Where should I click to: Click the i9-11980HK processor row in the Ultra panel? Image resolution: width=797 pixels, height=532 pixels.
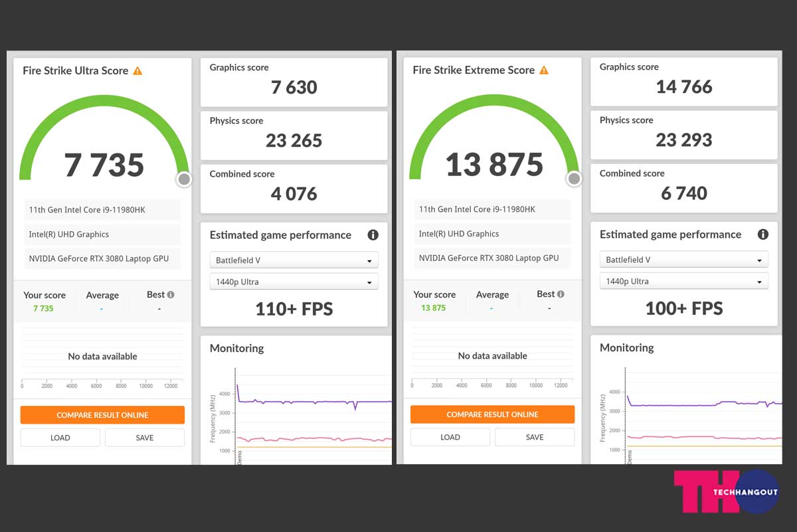(x=102, y=210)
